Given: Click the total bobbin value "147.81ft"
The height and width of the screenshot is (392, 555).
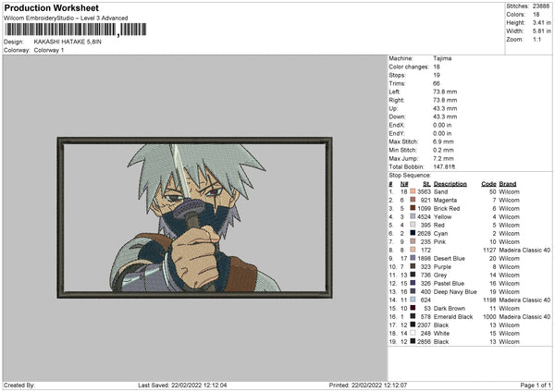Looking at the screenshot, I should coord(444,166).
